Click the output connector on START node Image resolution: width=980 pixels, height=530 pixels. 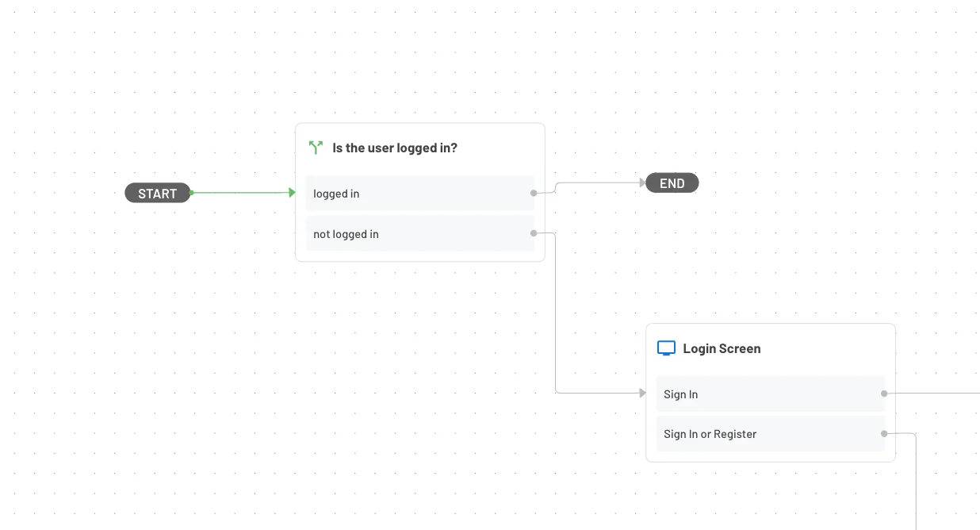190,193
